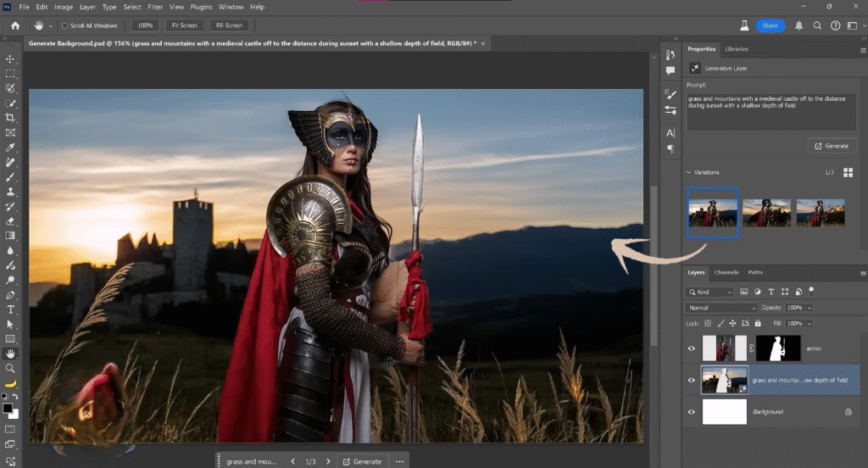
Task: Click the Fit Screen button
Action: coord(184,25)
